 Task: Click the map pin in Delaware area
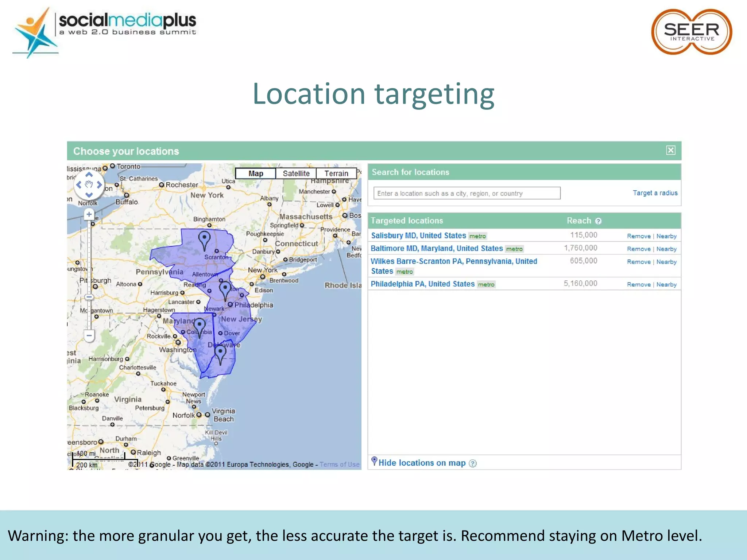click(x=220, y=355)
